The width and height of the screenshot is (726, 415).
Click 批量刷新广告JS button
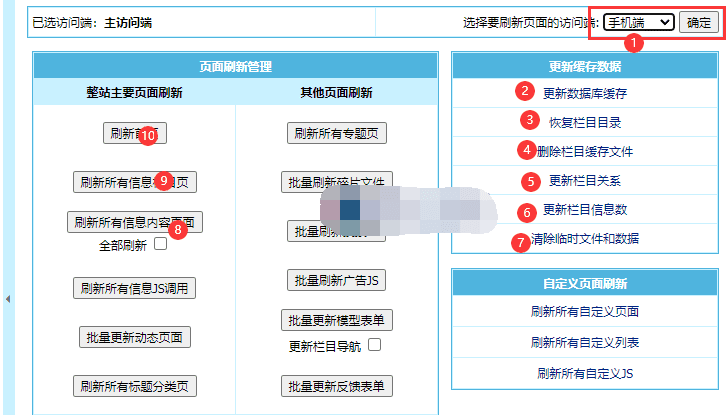[337, 280]
